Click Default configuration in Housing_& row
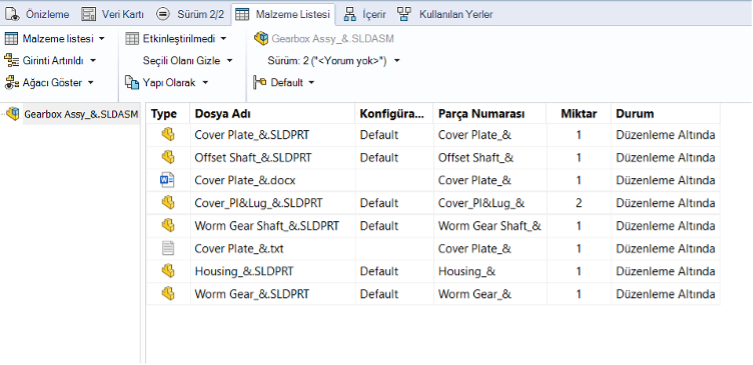Viewport: 753px width, 365px height. click(379, 272)
